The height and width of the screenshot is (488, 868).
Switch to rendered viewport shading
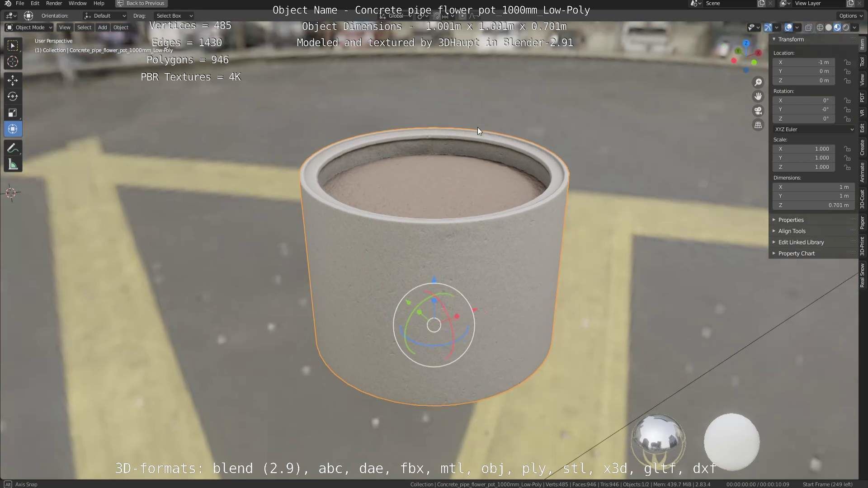pyautogui.click(x=846, y=28)
